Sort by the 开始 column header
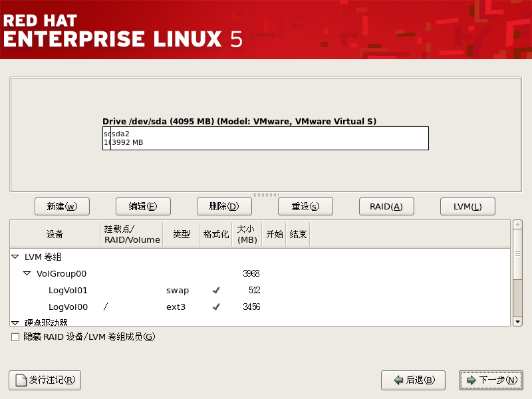This screenshot has height=399, width=532. 274,234
